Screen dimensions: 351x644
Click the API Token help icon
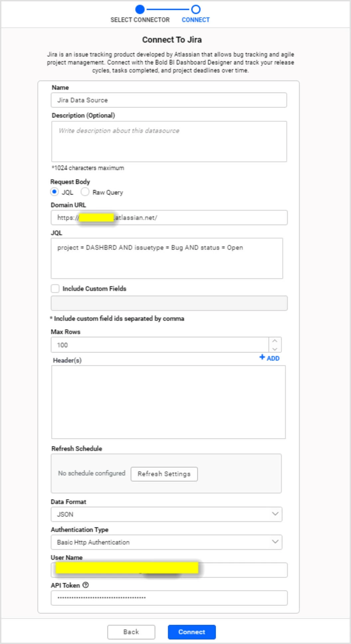point(86,585)
